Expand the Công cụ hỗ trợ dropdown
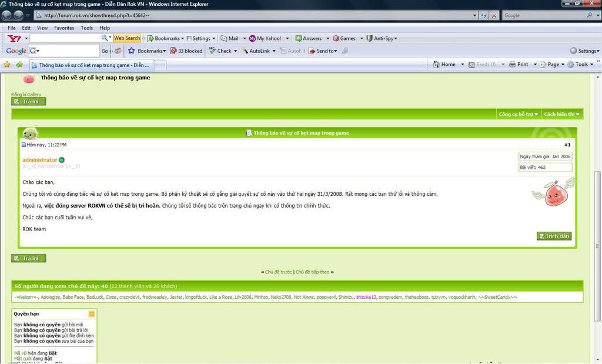Screen dimensions: 602x364 tap(519, 114)
